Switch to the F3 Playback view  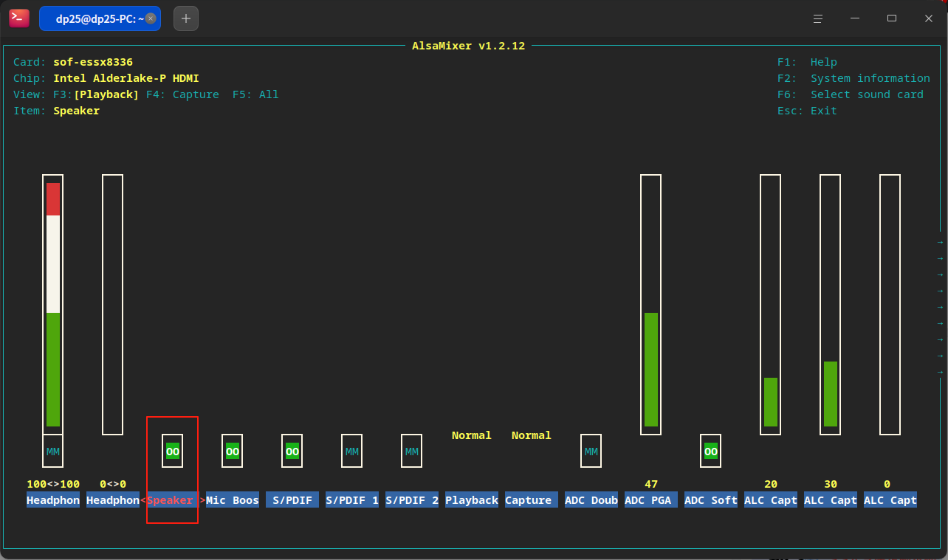96,94
